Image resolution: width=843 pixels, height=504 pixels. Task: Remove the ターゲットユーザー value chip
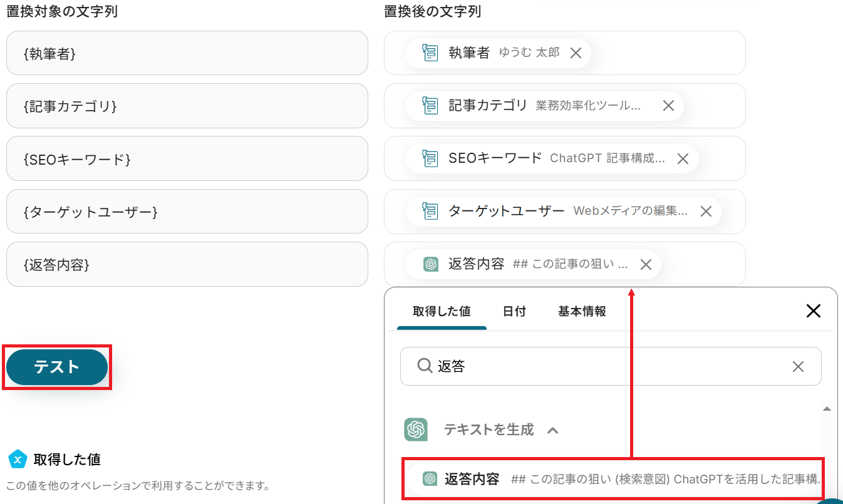click(x=706, y=212)
